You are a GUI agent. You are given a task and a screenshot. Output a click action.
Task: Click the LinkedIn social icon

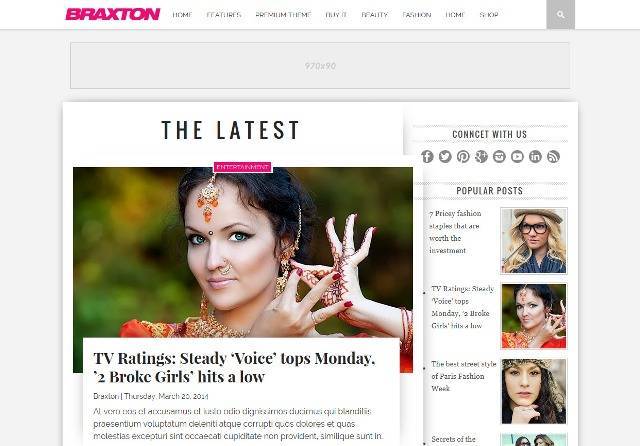point(535,157)
